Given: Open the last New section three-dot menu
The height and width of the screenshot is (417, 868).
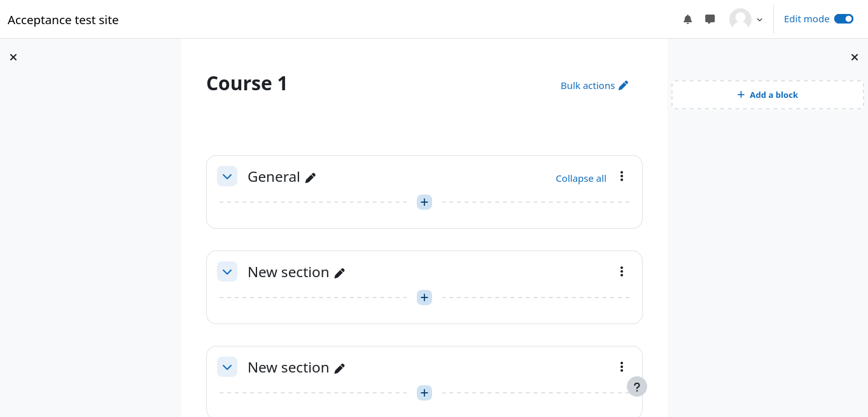Looking at the screenshot, I should [x=622, y=367].
